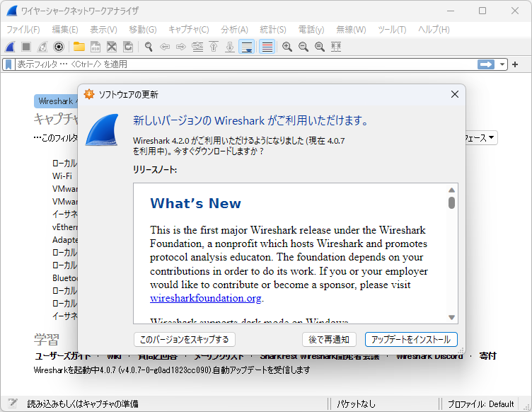Apply display filter arrow button

tap(486, 64)
